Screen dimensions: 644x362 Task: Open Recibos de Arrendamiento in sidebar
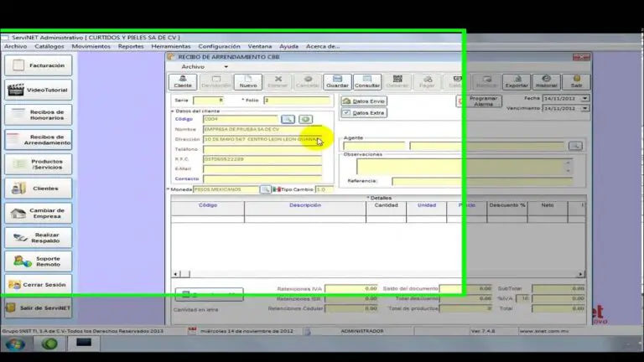39,140
